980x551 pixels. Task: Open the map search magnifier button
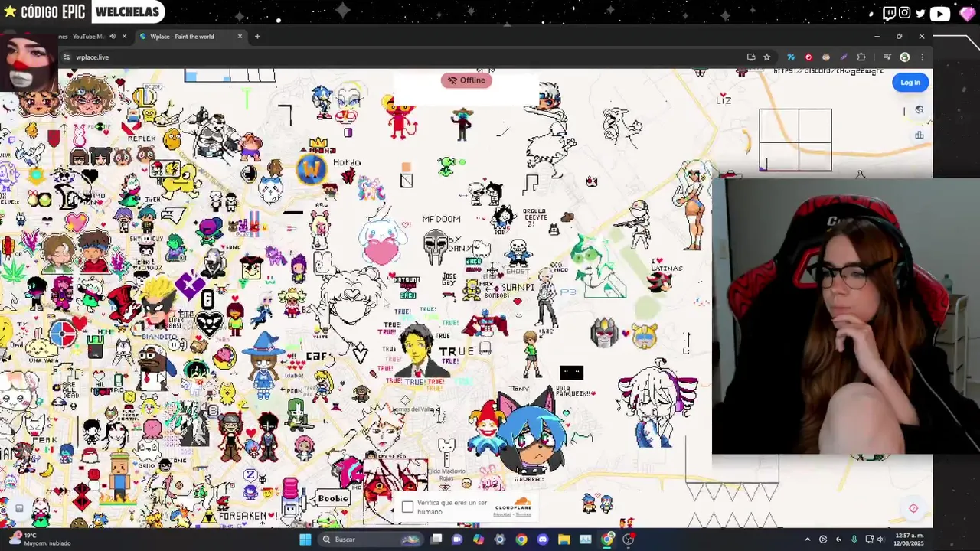(x=920, y=110)
